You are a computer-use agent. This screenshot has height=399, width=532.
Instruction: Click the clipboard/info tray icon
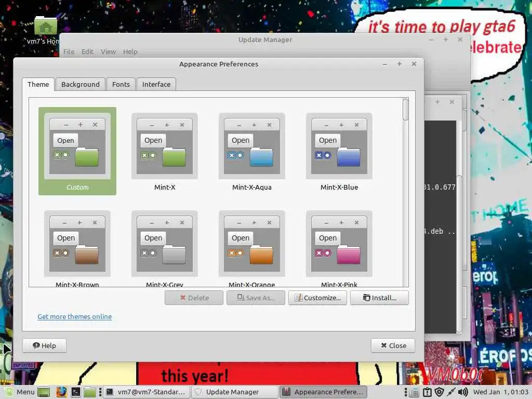tap(427, 392)
